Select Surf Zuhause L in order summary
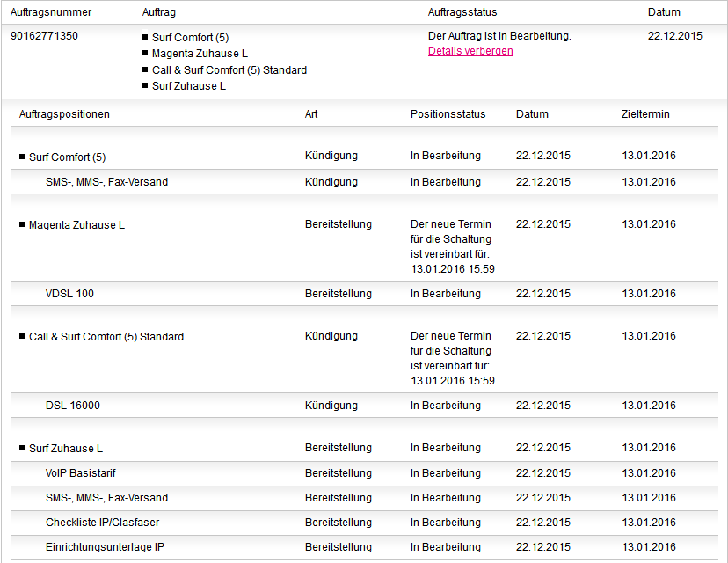Screen dimensions: 728x563 click(x=189, y=86)
